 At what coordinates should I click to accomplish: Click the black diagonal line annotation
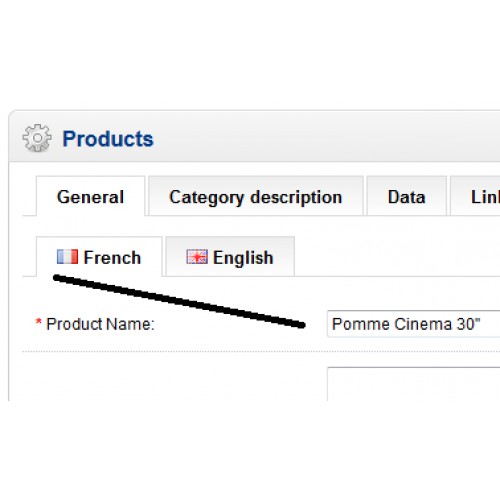point(179,301)
